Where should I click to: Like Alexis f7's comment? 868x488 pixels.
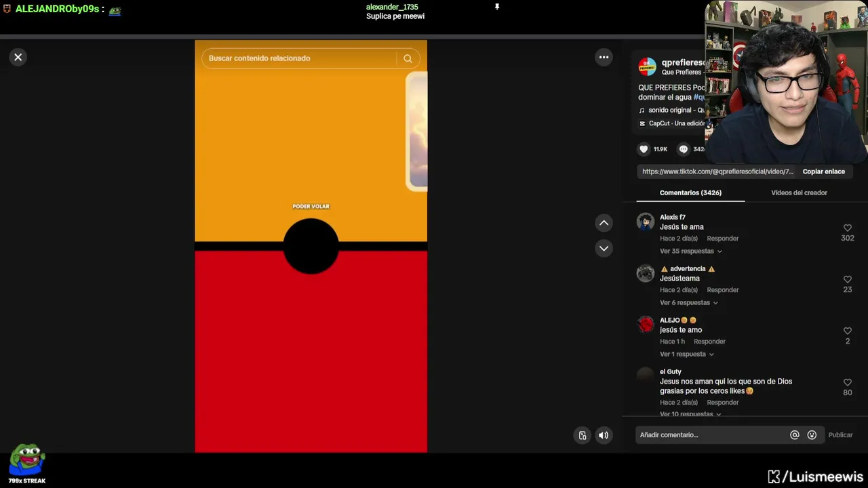click(x=847, y=228)
